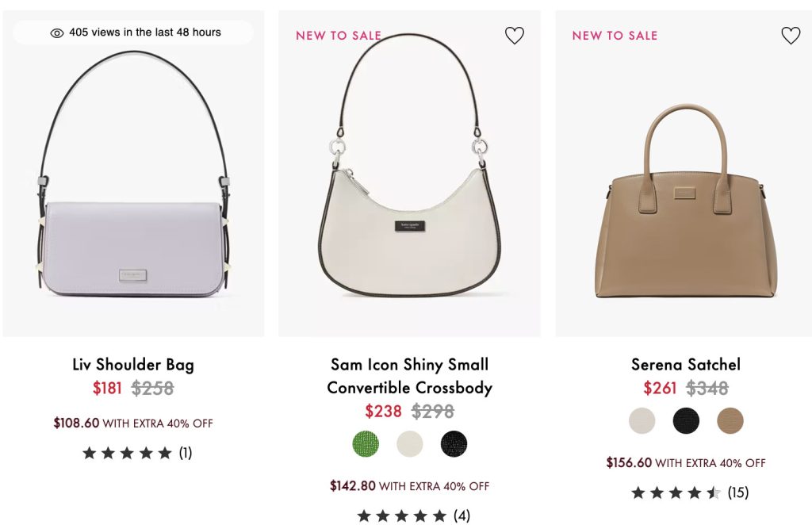Click the $108.60 with extra 40% off text
Viewport: 812px width, 525px height.
click(x=133, y=423)
